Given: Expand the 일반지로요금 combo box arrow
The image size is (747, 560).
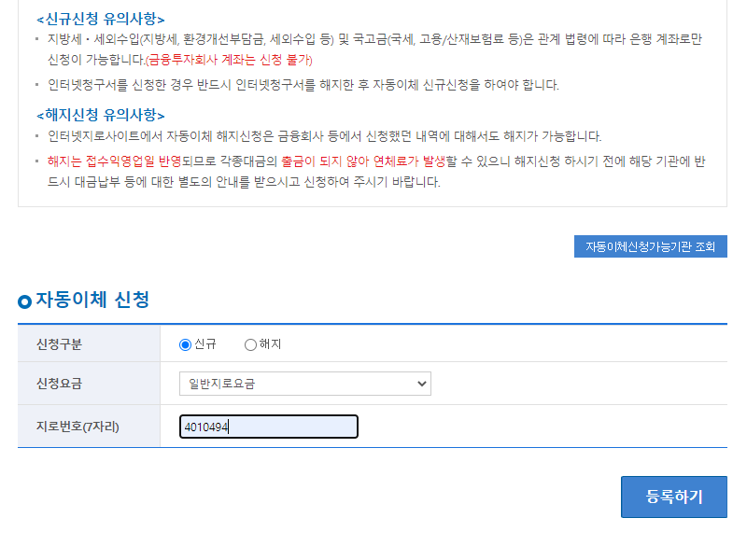Looking at the screenshot, I should pyautogui.click(x=420, y=384).
